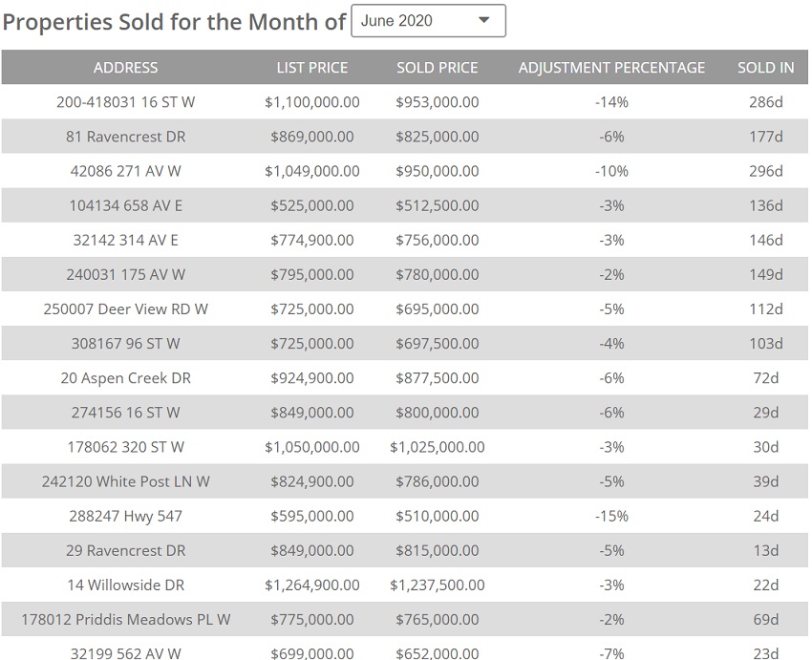
Task: Click the $1,100,000.00 list price cell
Action: point(312,102)
